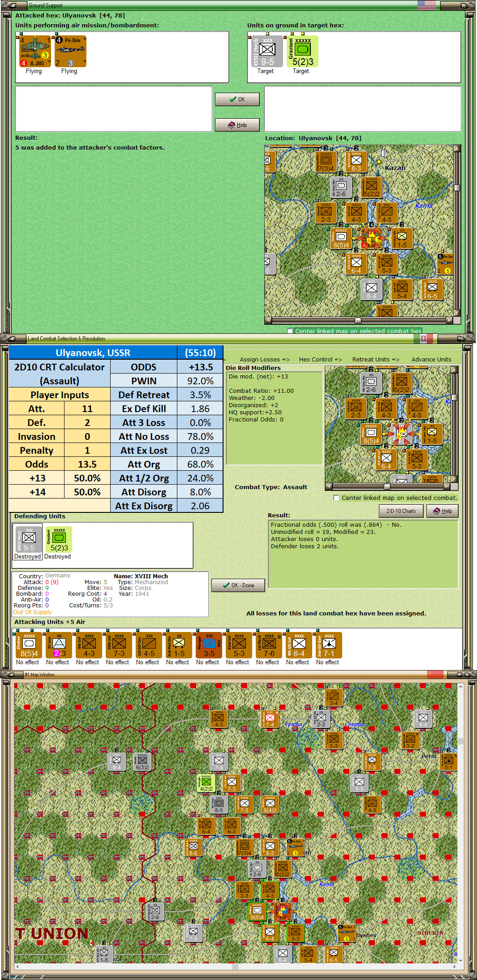Select the 43rd Inf 5-3 attacking unit
Viewport: 477px width, 980px height.
[239, 645]
